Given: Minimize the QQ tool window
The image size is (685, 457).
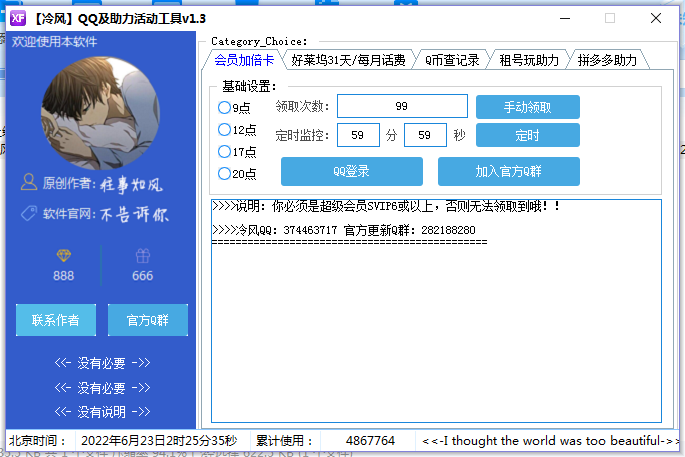Looking at the screenshot, I should (x=565, y=18).
